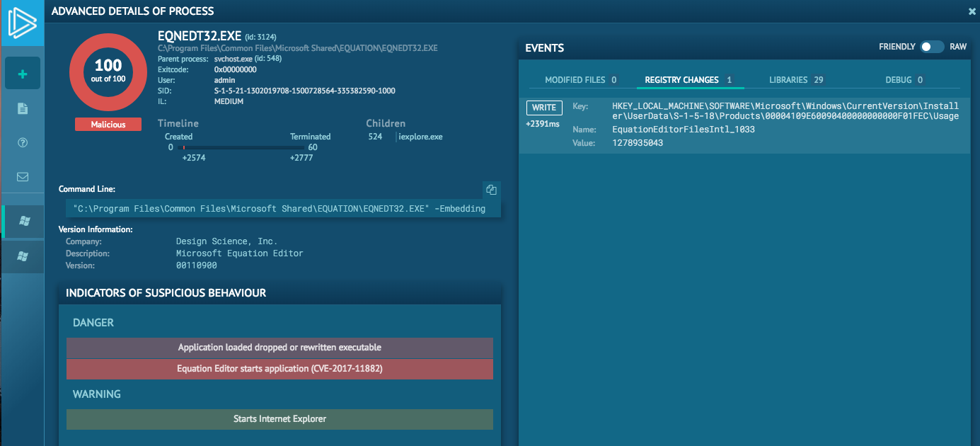This screenshot has width=980, height=446.
Task: Switch to the Debug tab
Action: [904, 80]
